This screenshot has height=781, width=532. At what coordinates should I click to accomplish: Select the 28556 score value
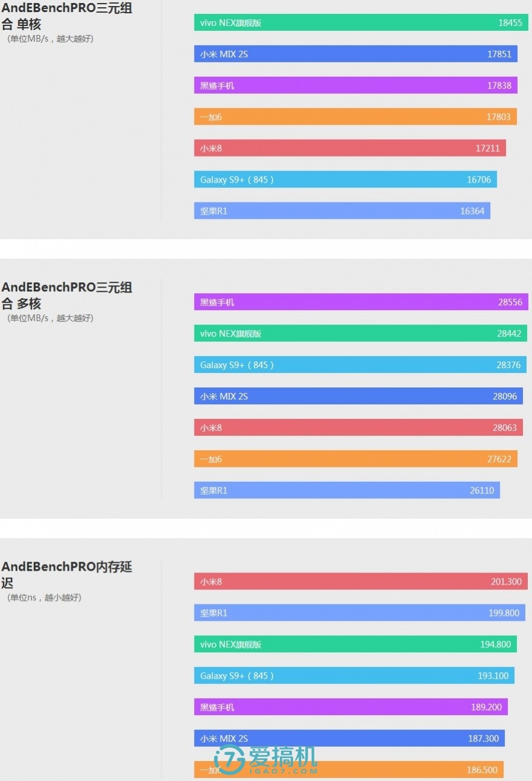tap(510, 302)
